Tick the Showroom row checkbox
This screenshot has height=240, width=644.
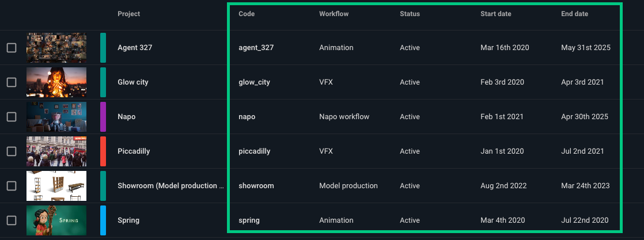click(x=12, y=186)
